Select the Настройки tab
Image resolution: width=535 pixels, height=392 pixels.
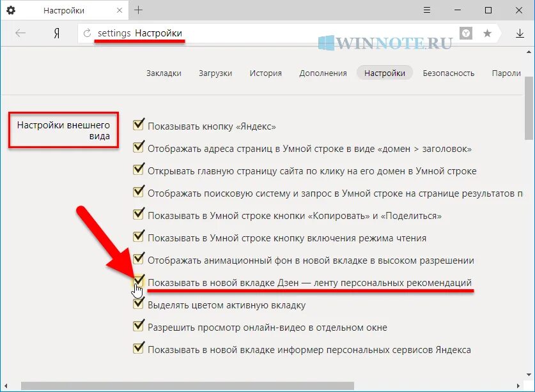click(385, 73)
